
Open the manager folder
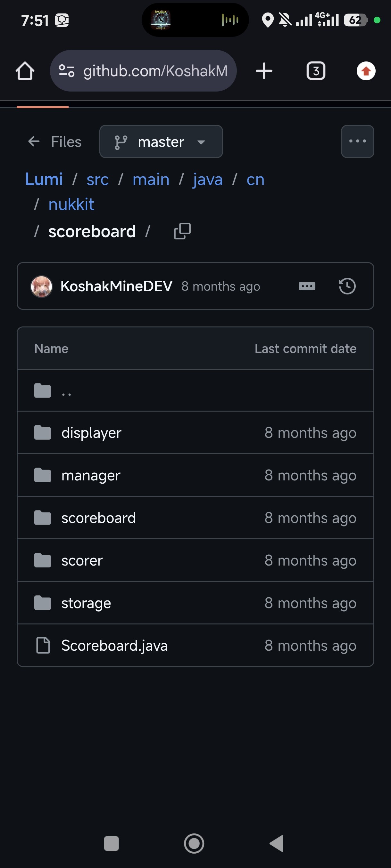point(91,475)
